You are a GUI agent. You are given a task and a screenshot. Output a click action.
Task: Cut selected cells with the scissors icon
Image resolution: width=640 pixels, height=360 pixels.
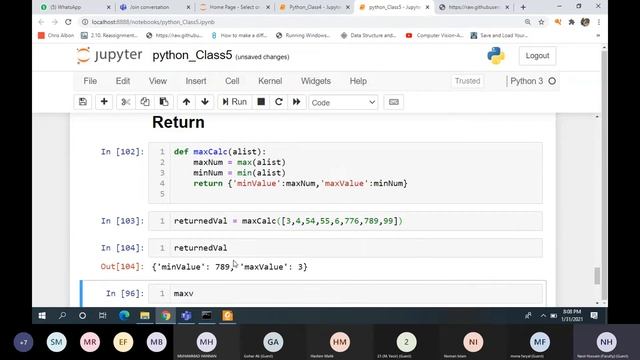[x=126, y=102]
